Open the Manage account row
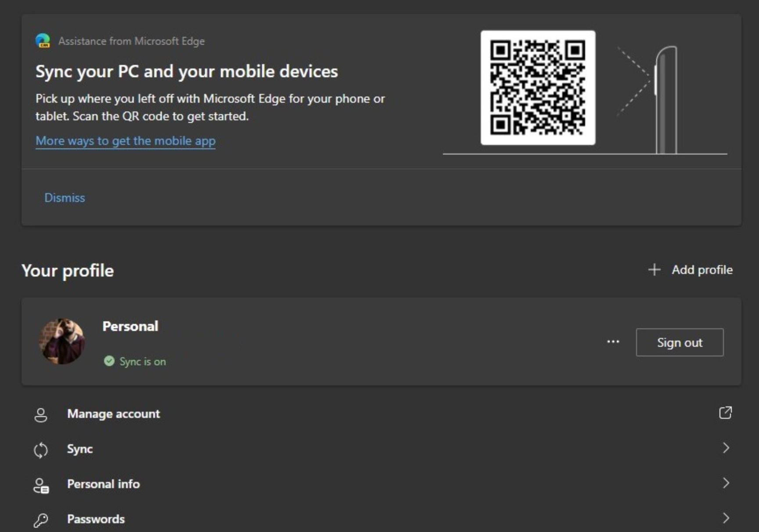 coord(381,413)
